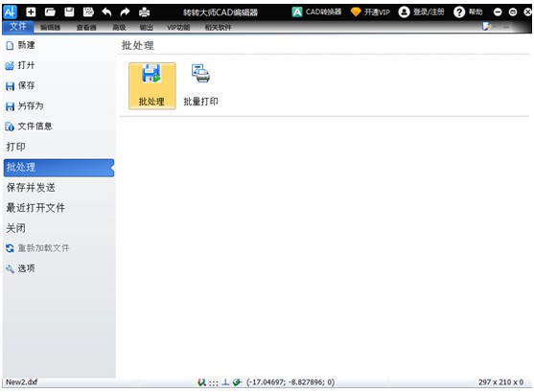
Task: Open the CAD转换器 converter
Action: tap(316, 12)
